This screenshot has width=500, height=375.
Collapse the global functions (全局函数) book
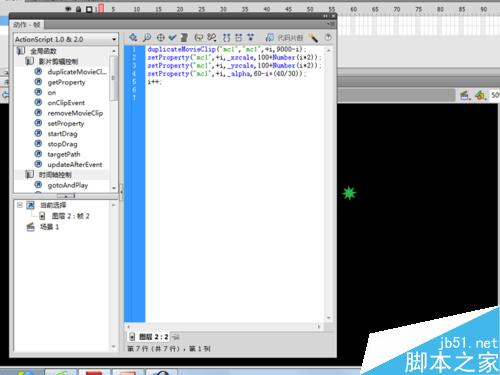(x=21, y=51)
